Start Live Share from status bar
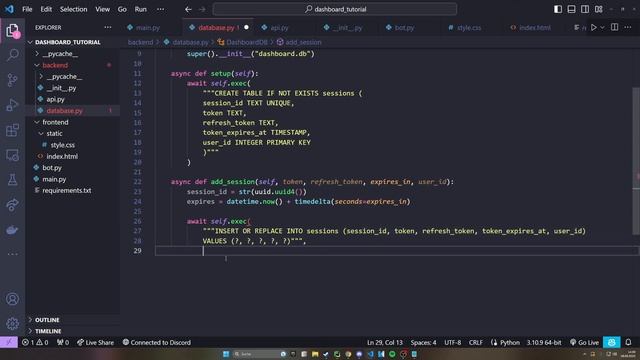This screenshot has height=360, width=640. [96, 342]
